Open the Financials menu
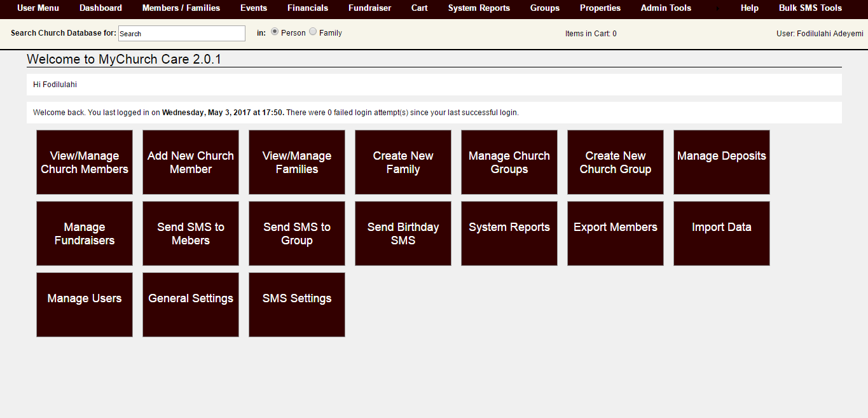868x418 pixels. tap(308, 8)
